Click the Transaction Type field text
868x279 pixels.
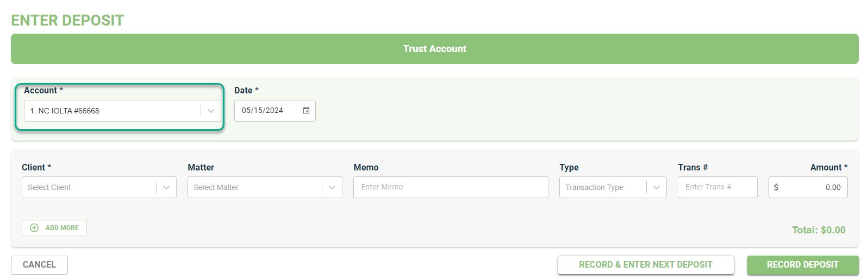pyautogui.click(x=594, y=187)
